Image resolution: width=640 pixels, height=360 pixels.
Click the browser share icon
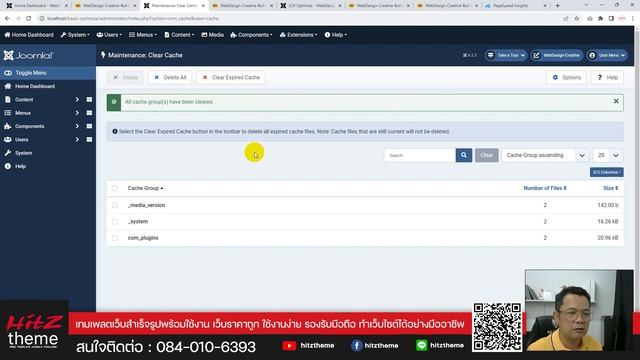point(566,18)
